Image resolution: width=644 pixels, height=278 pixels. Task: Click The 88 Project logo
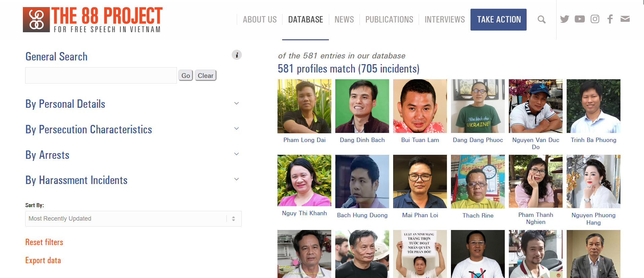pyautogui.click(x=93, y=20)
